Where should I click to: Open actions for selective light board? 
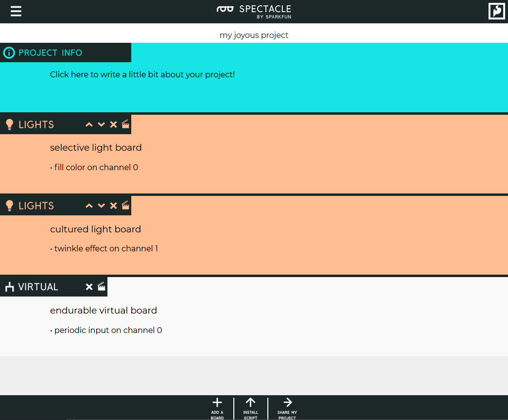tap(125, 124)
